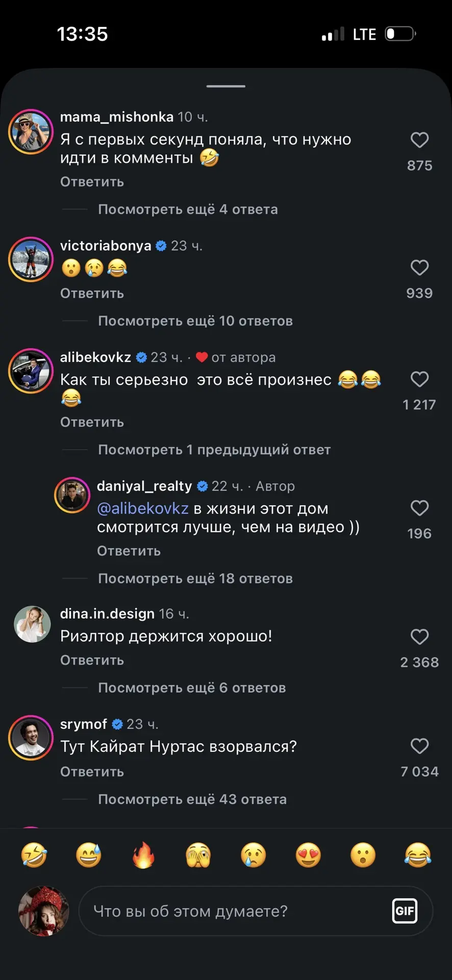Insert the fire emoji reaction
The width and height of the screenshot is (452, 980).
click(143, 855)
